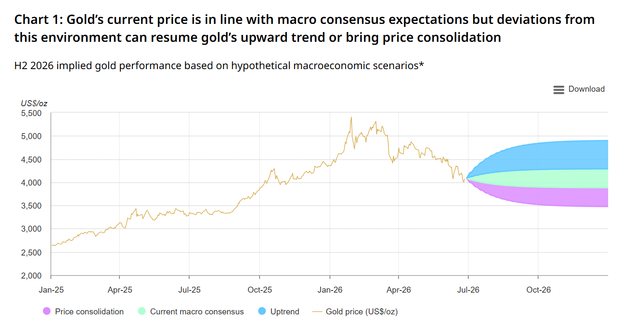Open the Download hamburger menu icon
Screen dimensions: 644x334
click(559, 90)
